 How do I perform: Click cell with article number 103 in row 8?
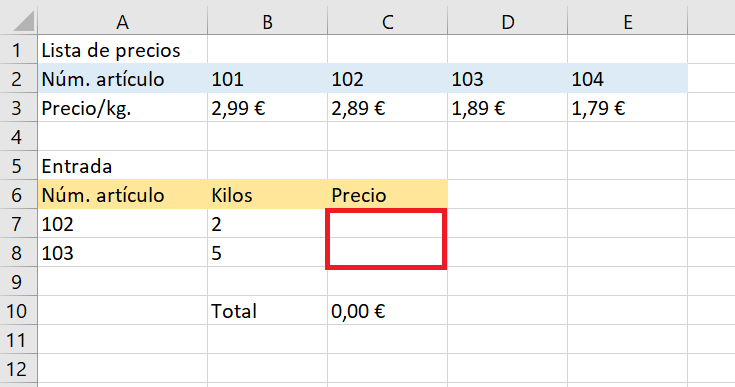tap(122, 253)
